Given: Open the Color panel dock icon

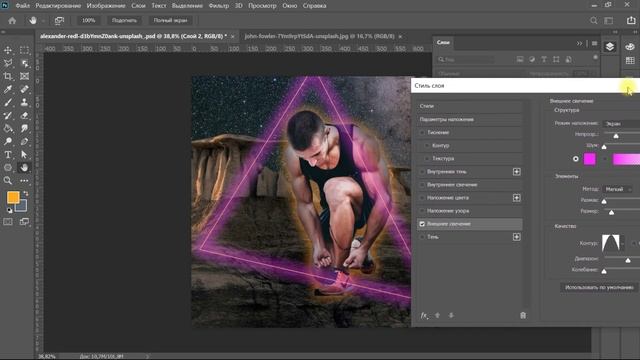Looking at the screenshot, I should tap(630, 47).
